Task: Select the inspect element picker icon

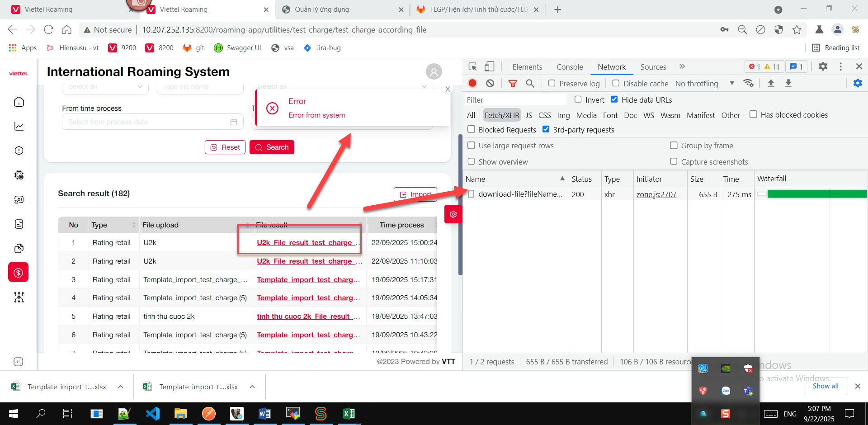Action: coord(473,66)
